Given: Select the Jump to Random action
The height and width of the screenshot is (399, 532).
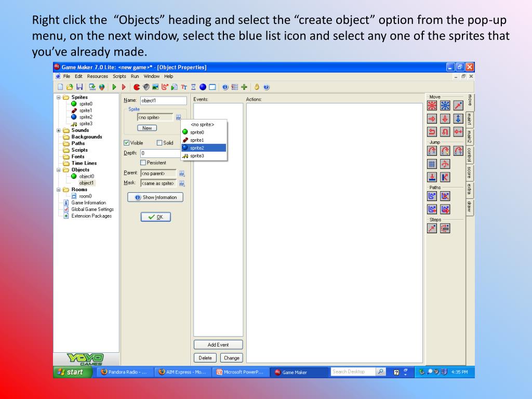Looking at the screenshot, I should click(458, 151).
